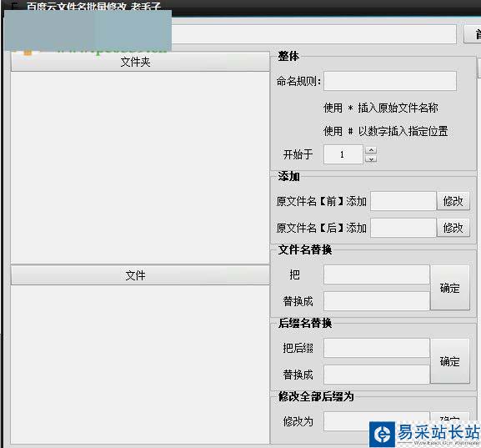Click the file list pane
Screen dimensions: 481x448
140,365
